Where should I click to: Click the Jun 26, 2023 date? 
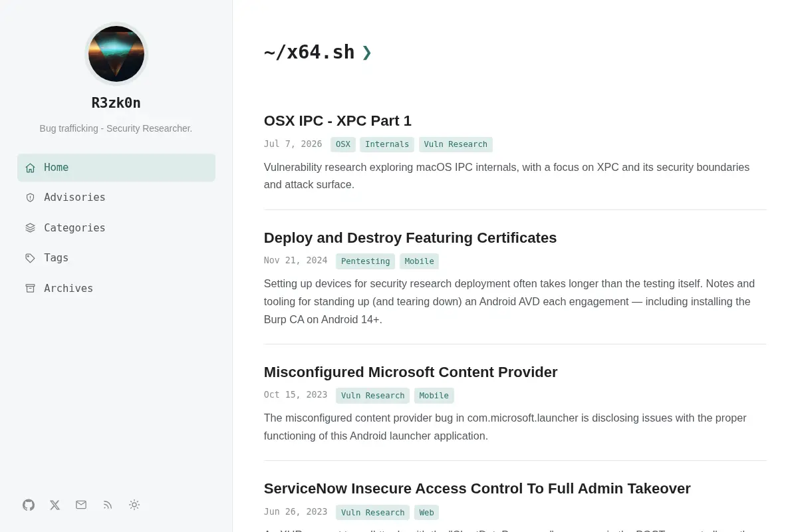[x=295, y=512]
